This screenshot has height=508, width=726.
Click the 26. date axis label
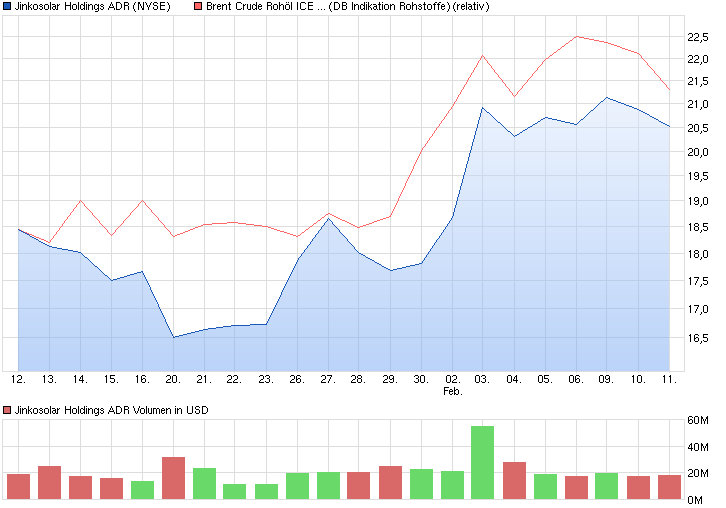coord(297,379)
